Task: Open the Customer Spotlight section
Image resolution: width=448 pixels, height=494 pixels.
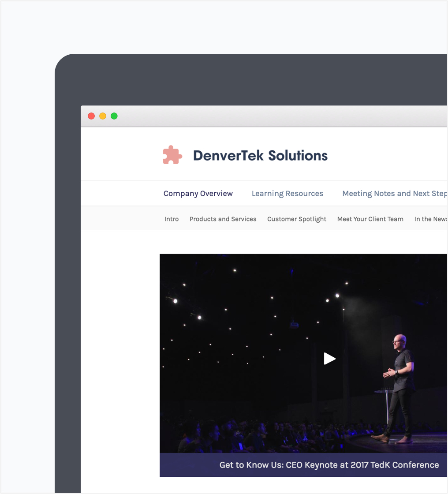Action: [297, 219]
